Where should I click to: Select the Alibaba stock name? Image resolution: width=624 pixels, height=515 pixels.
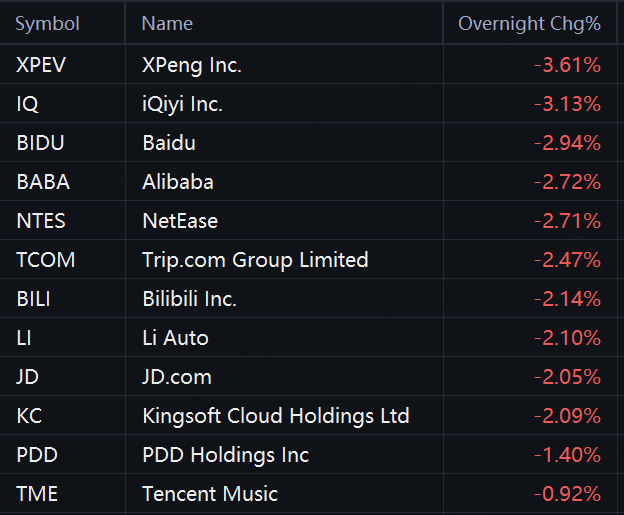pyautogui.click(x=178, y=182)
